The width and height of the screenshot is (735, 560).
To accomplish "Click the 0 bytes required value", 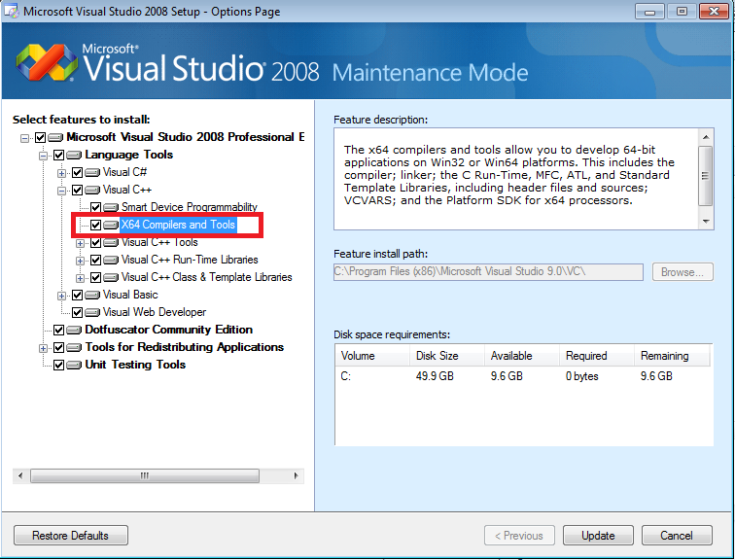I will pos(582,376).
